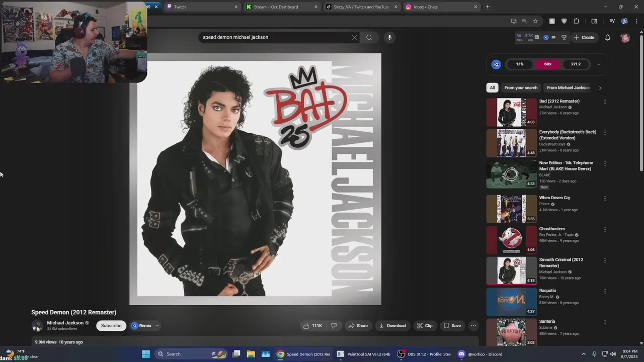Open the Mr. Telephone Man remix thumbnail
644x362 pixels.
(511, 174)
